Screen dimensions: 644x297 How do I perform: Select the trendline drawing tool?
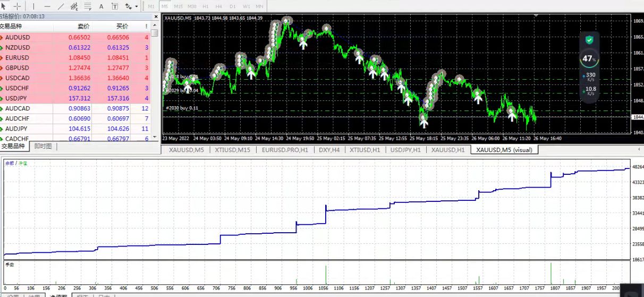pyautogui.click(x=61, y=6)
